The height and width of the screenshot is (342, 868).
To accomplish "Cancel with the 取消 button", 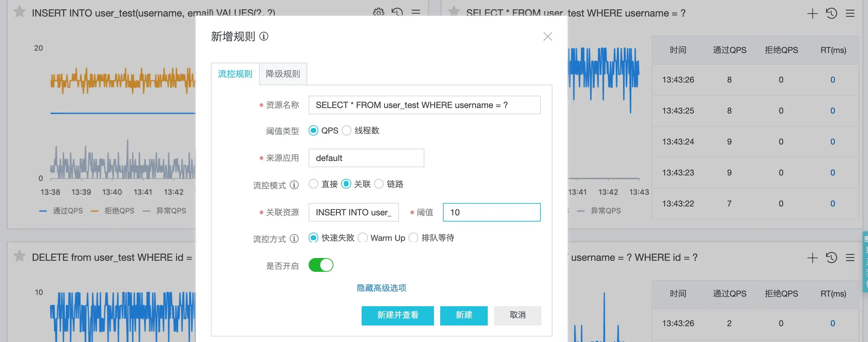I will 518,316.
